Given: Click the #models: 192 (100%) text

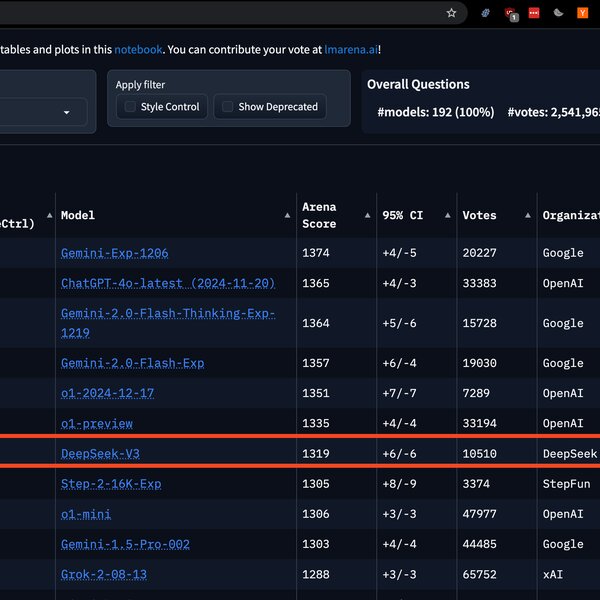Looking at the screenshot, I should point(436,112).
